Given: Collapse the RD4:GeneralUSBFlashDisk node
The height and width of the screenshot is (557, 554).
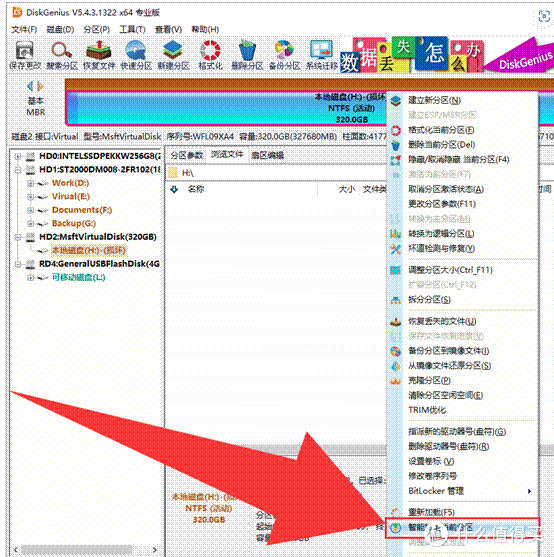Looking at the screenshot, I should [17, 264].
